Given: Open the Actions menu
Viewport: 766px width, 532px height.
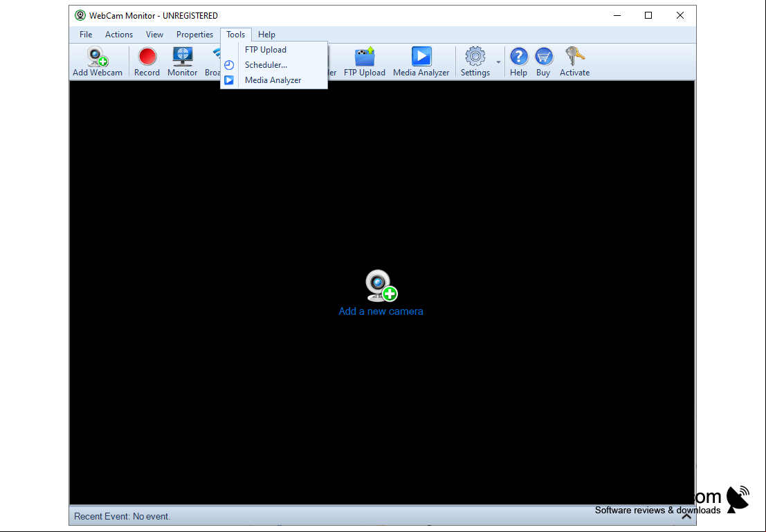Looking at the screenshot, I should (119, 35).
